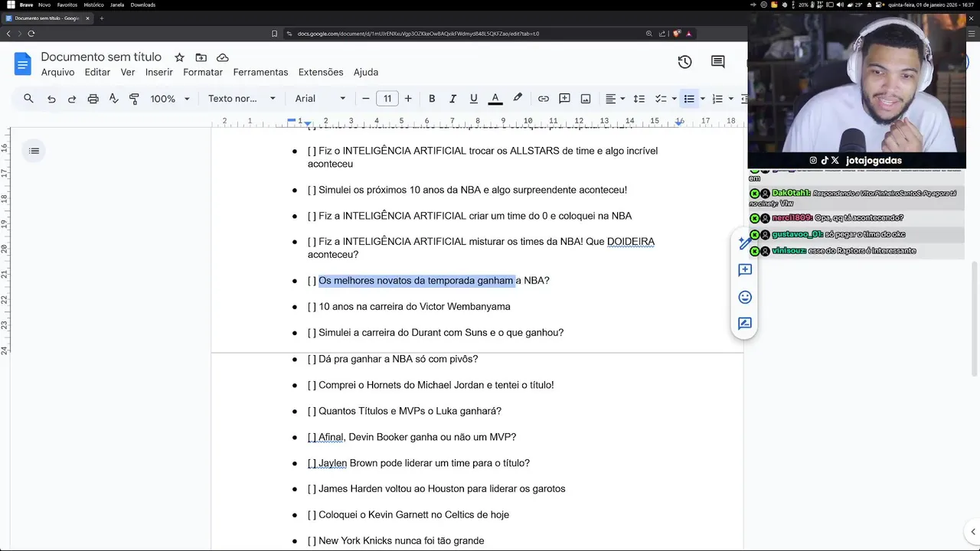
Task: Open the text alignment dropdown
Action: coord(615,99)
